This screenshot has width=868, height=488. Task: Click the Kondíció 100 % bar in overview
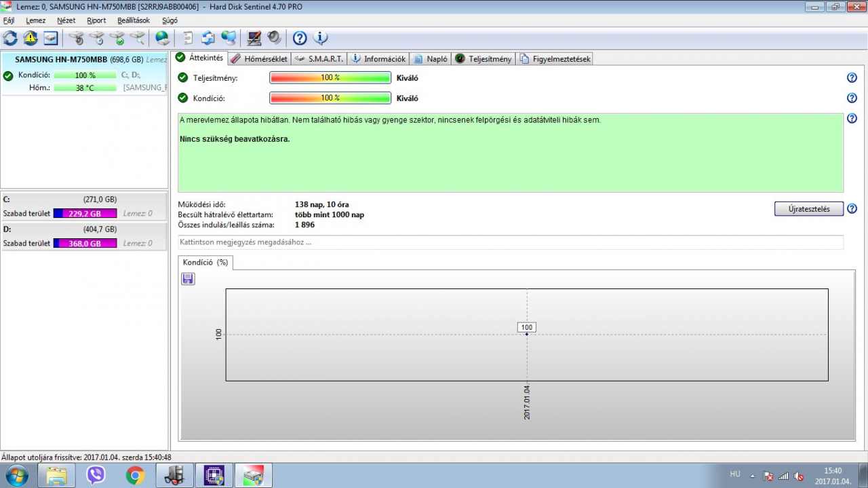coord(330,98)
